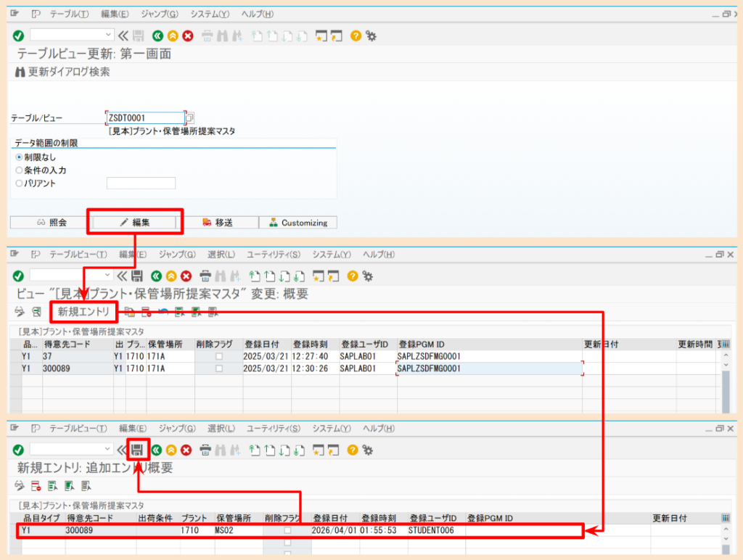Open the ユーティリティ(S) menu in the bottom window
This screenshot has height=560, width=743.
click(x=273, y=428)
